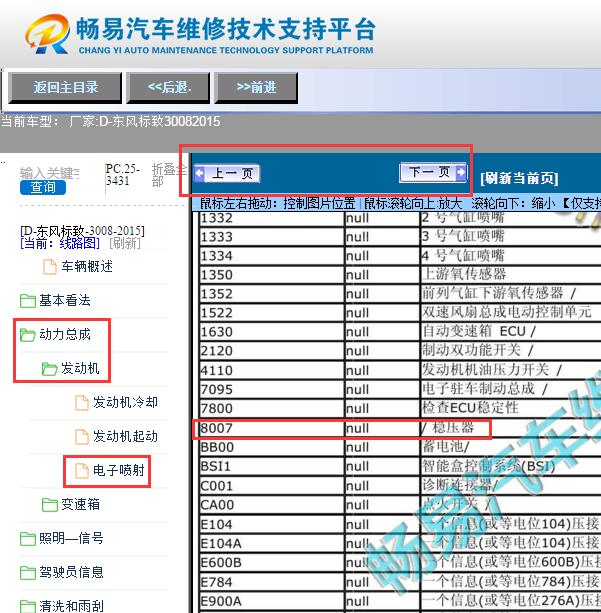This screenshot has height=613, width=601.
Task: Collapse 发动机 open folder icon
Action: (50, 369)
